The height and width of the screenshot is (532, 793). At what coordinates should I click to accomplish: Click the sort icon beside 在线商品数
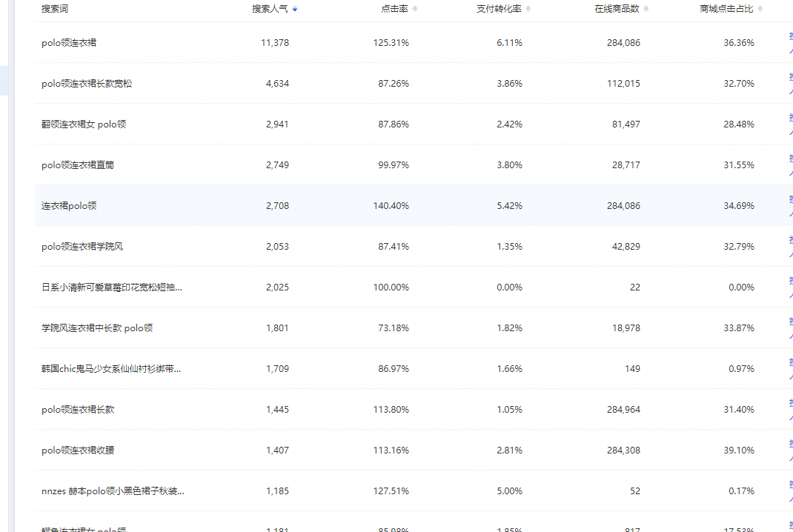646,9
